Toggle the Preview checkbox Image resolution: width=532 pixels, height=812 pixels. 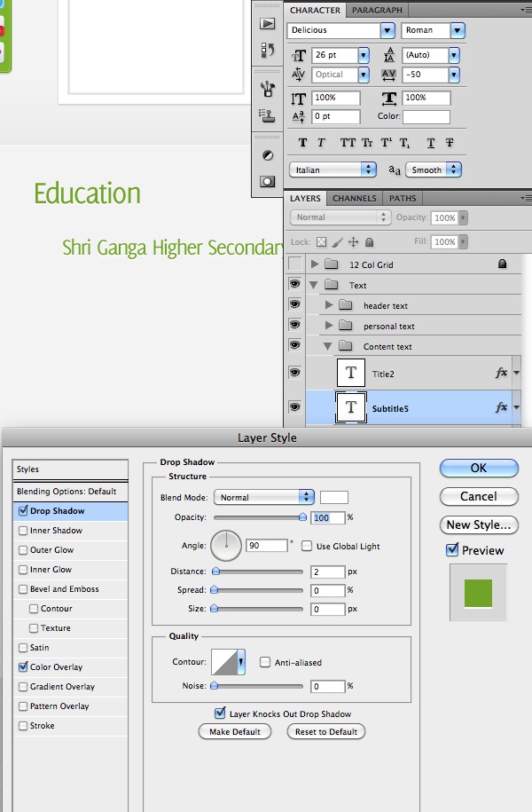pyautogui.click(x=452, y=549)
